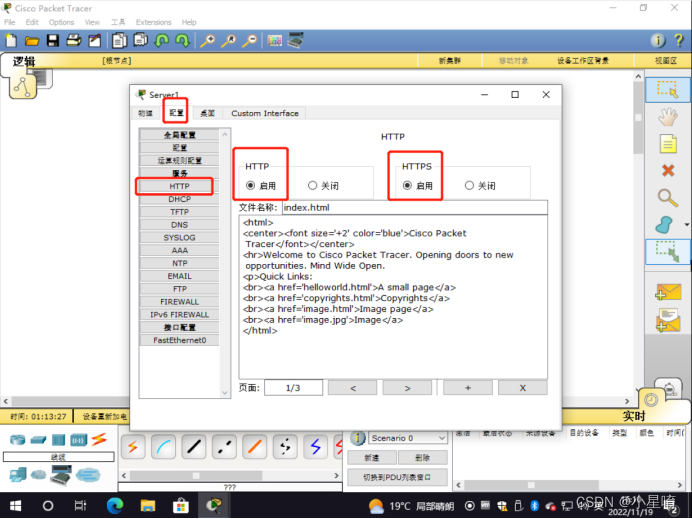Select the FTP service button
The height and width of the screenshot is (519, 692).
coord(179,289)
